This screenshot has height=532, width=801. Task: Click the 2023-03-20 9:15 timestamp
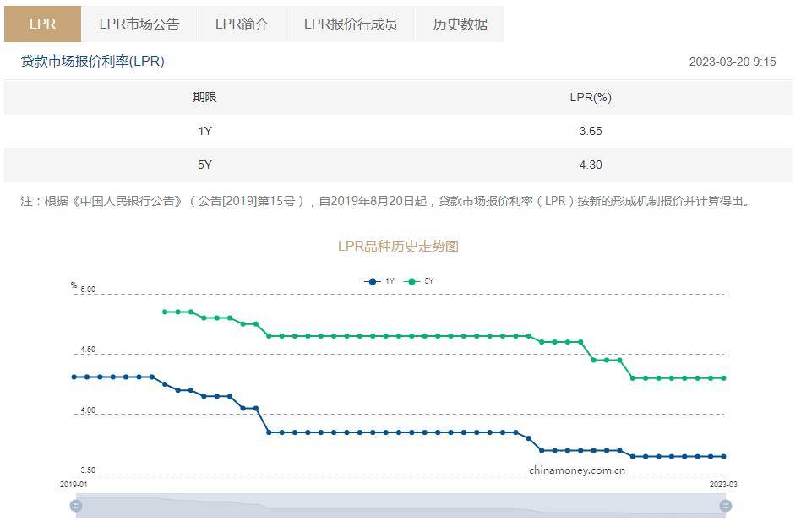point(732,62)
